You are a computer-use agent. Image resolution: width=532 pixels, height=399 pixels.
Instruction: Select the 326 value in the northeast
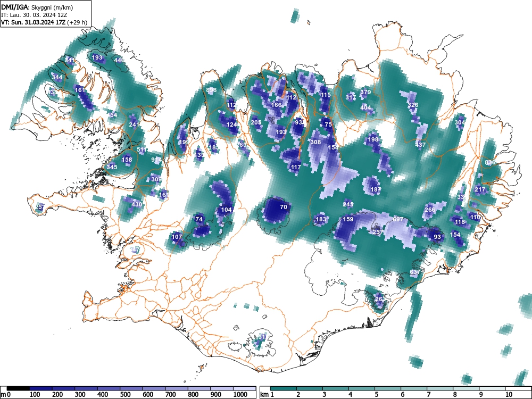pos(413,105)
